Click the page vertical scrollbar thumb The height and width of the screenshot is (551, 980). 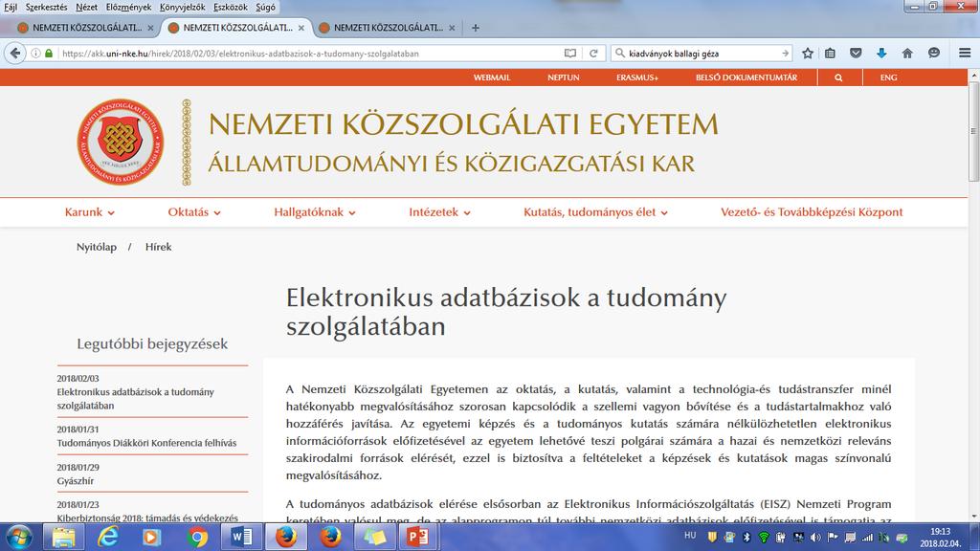pos(973,131)
